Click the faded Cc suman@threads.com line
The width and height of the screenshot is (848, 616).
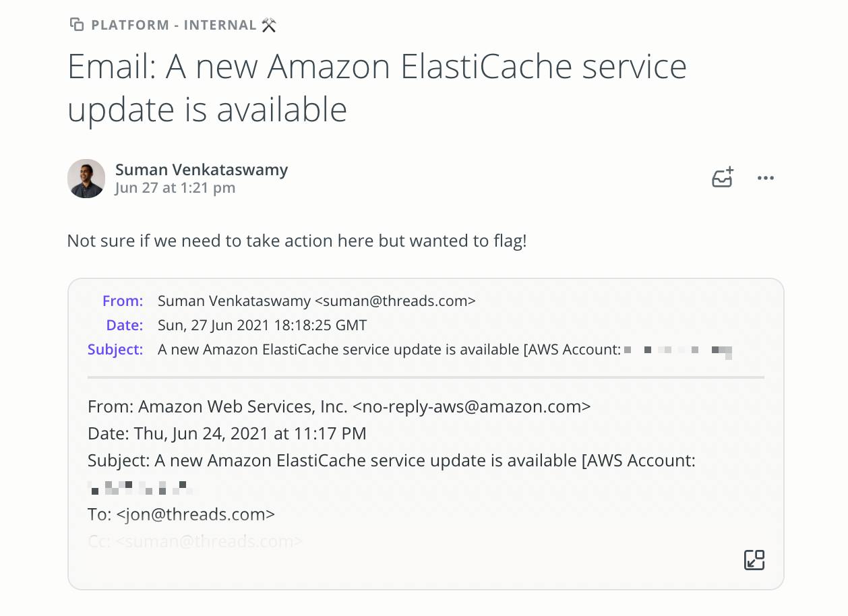click(x=195, y=541)
